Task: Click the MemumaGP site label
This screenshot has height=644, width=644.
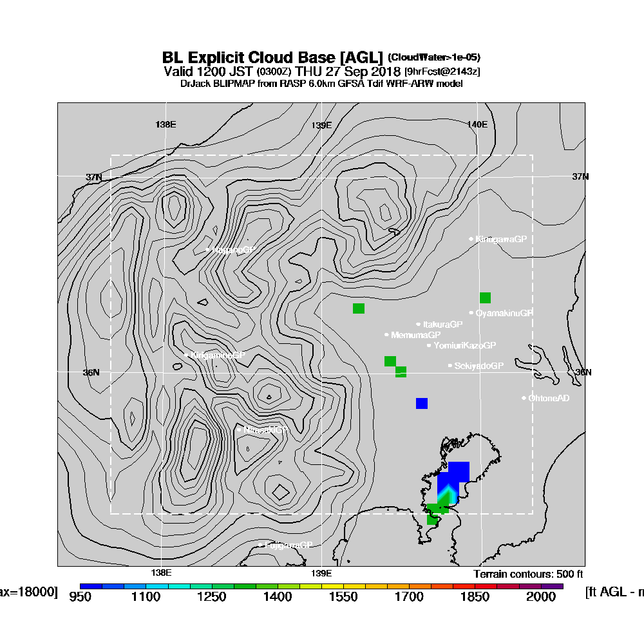Action: click(415, 335)
